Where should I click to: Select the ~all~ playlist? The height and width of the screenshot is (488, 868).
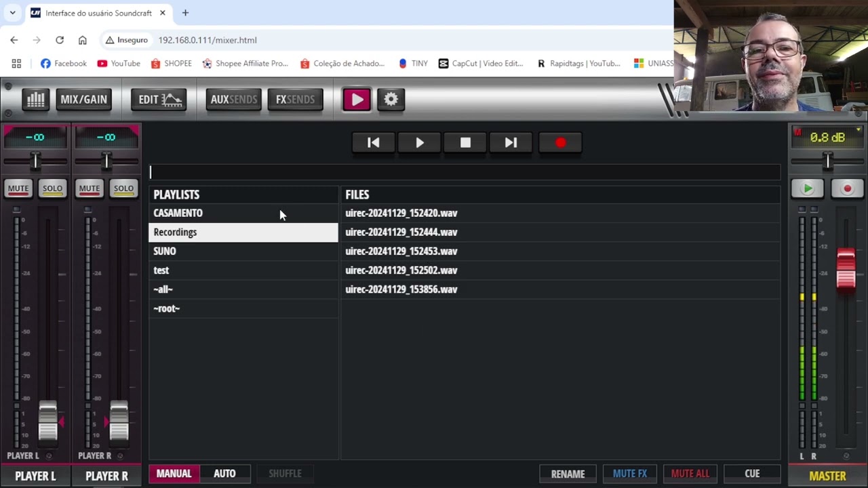[x=243, y=289]
